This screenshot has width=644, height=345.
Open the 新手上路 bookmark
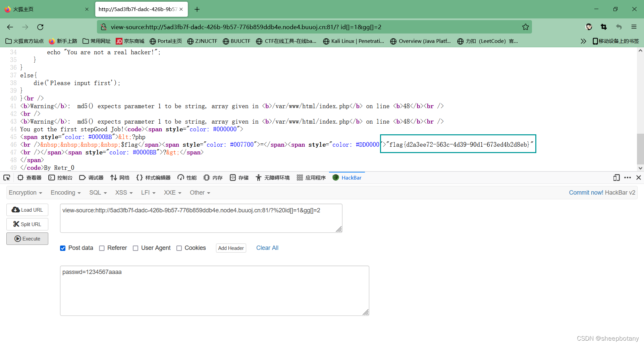(x=63, y=41)
